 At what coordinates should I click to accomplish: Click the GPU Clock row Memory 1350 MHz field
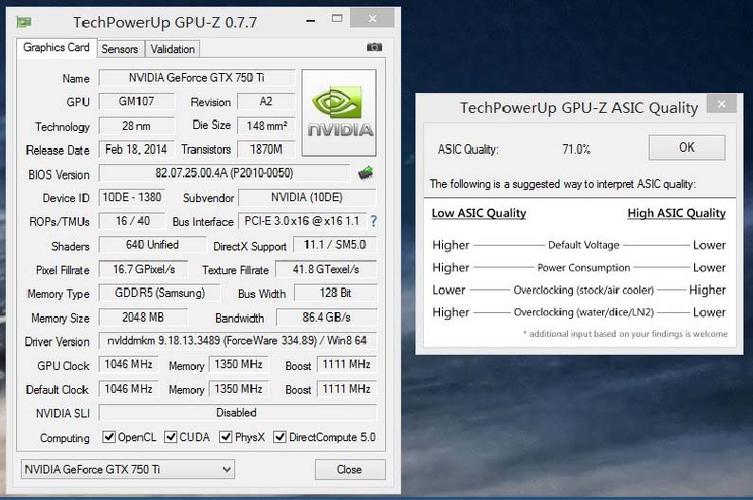coord(239,365)
